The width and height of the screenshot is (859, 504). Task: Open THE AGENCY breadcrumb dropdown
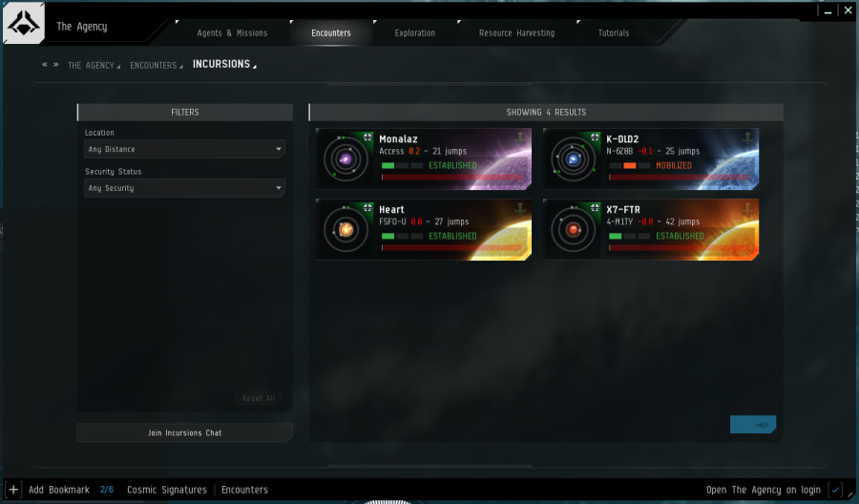coord(94,65)
